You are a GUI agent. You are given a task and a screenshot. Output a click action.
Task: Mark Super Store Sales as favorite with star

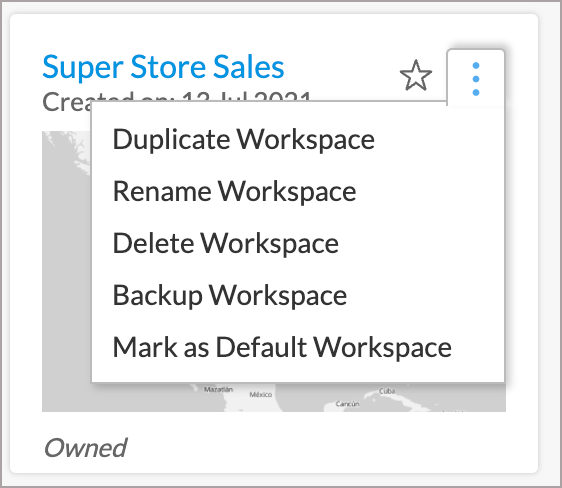coord(415,76)
